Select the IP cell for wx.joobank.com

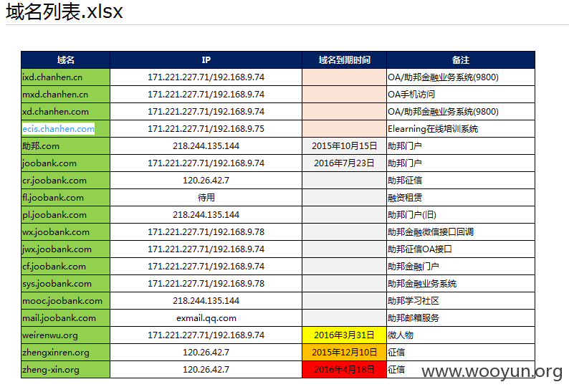pos(206,232)
